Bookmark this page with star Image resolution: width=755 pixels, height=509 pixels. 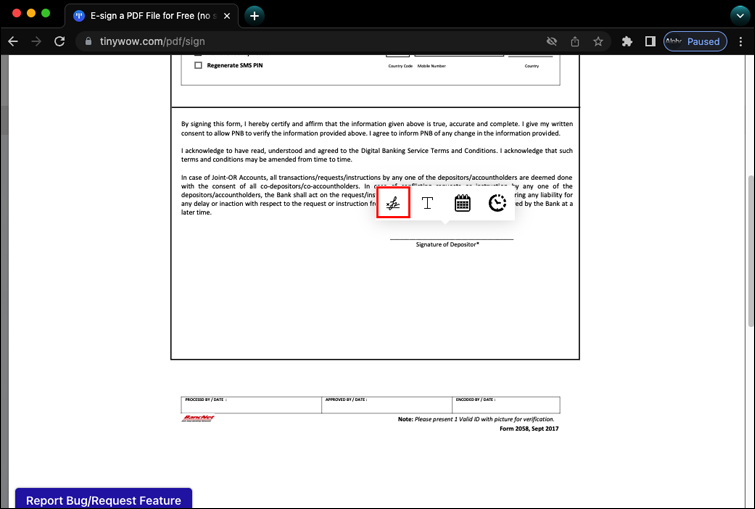pos(598,41)
